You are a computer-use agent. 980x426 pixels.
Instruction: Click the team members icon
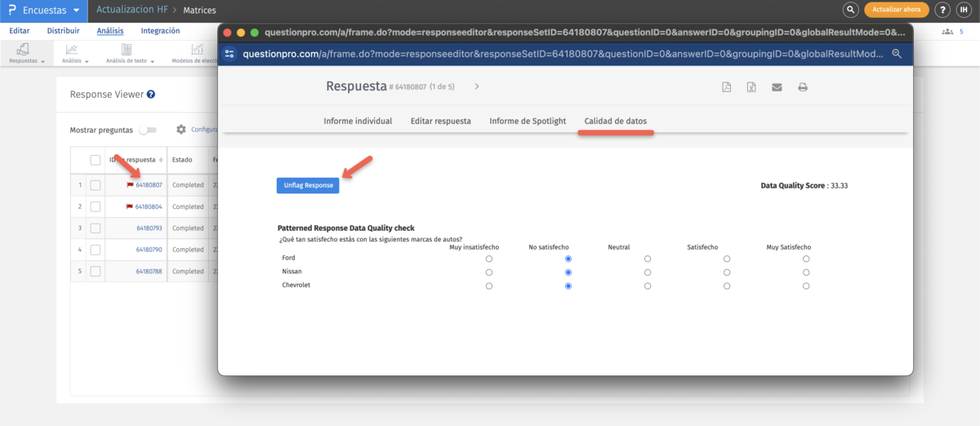pos(947,31)
